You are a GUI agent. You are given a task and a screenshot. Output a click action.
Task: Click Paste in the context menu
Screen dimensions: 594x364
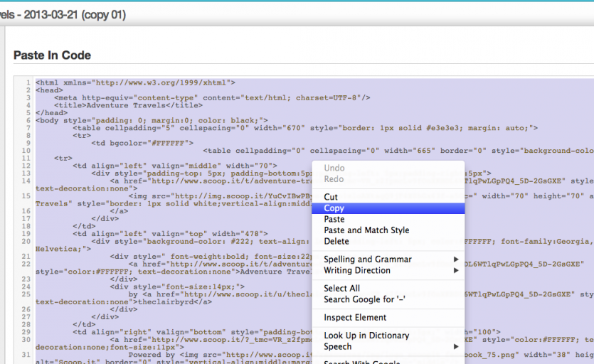point(334,220)
